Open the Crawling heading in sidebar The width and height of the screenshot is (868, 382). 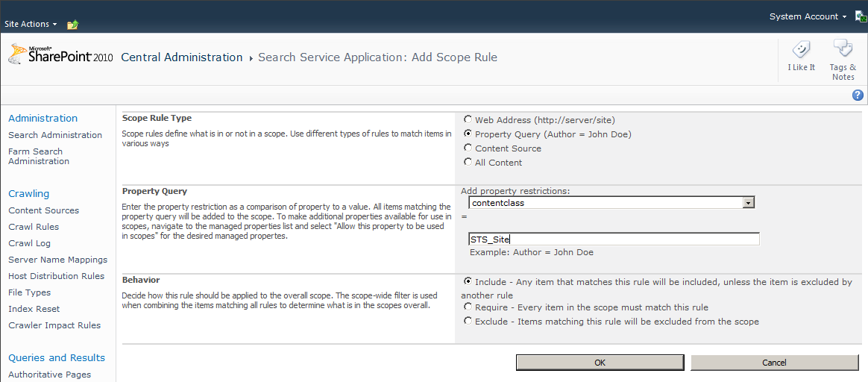pos(29,194)
